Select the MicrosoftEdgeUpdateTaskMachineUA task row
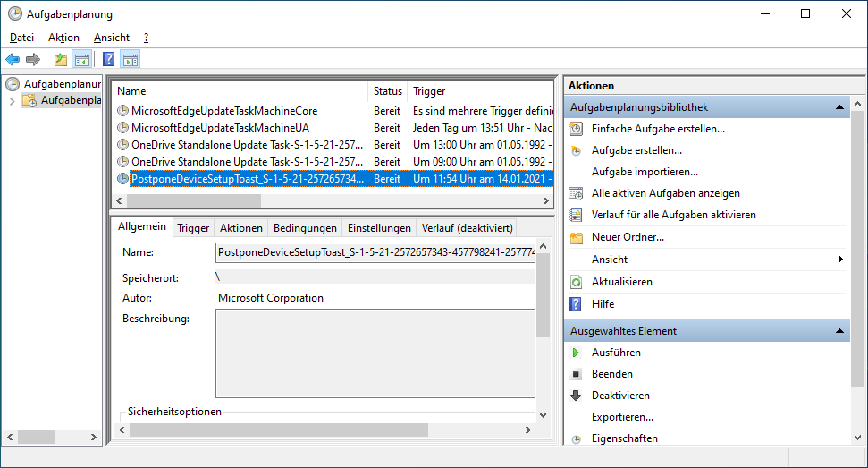 [x=220, y=128]
